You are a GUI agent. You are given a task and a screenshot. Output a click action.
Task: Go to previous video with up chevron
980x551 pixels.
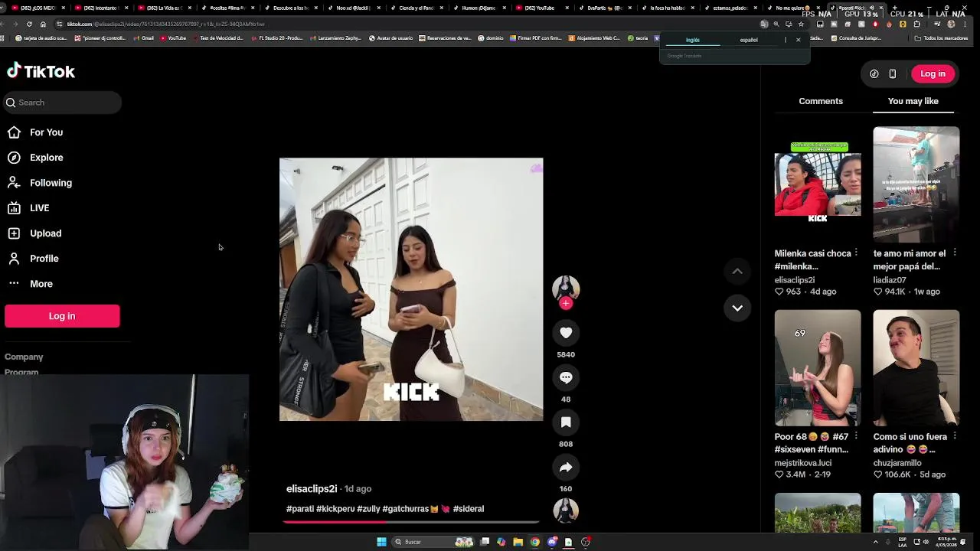pos(737,271)
